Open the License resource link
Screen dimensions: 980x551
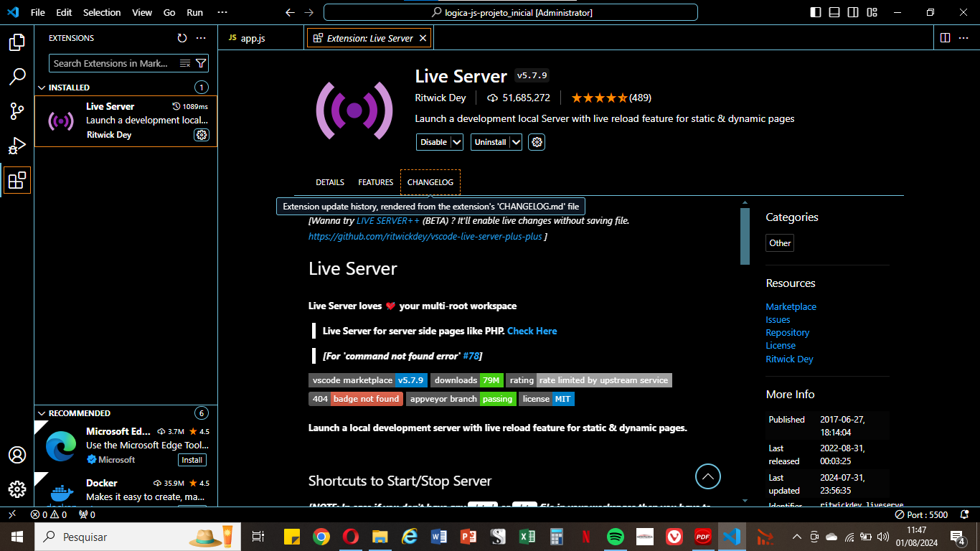[x=781, y=345]
